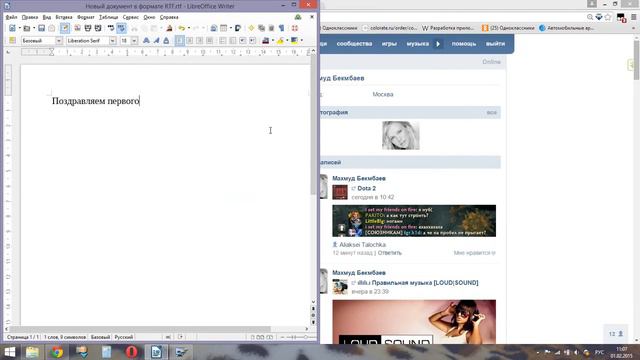Screen dimensions: 640x360
Task: Align the paragraph right
Action: (x=200, y=40)
